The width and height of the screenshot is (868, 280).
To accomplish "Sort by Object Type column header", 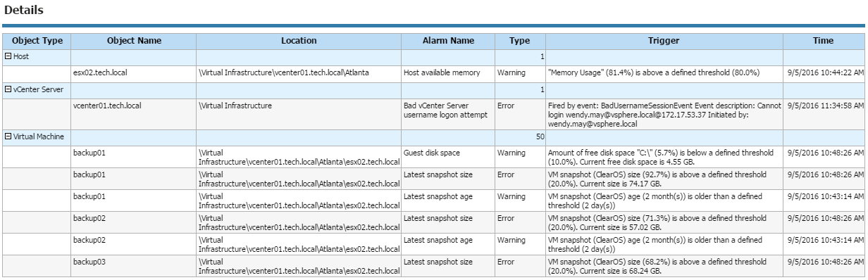I will pos(37,41).
